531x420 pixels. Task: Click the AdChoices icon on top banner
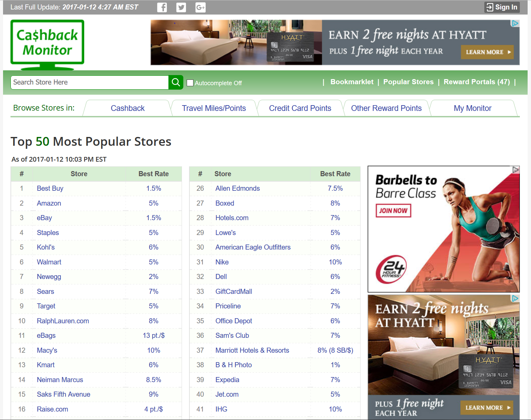(x=515, y=23)
